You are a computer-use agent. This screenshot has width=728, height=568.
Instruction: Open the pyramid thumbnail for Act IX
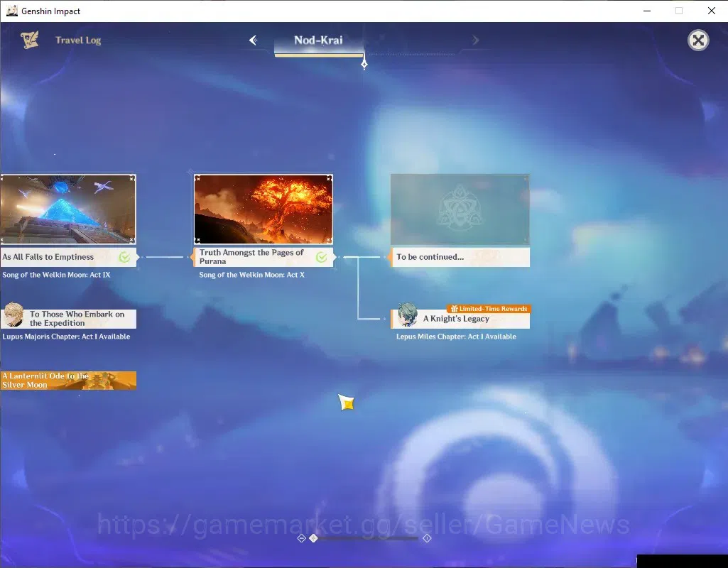pyautogui.click(x=68, y=209)
